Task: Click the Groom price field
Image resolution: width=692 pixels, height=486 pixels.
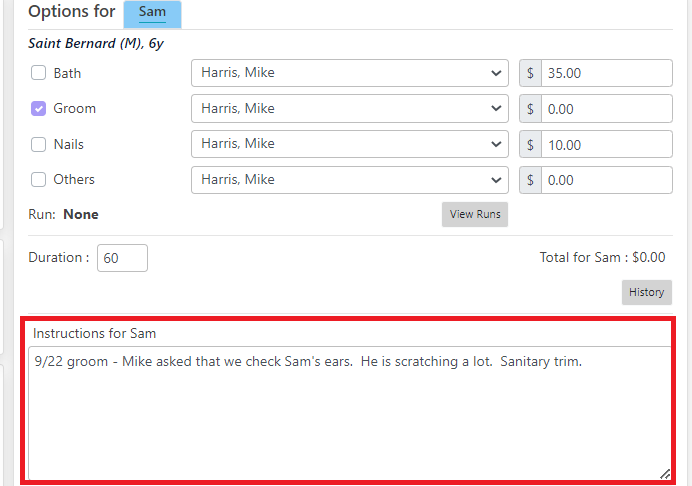Action: 607,109
